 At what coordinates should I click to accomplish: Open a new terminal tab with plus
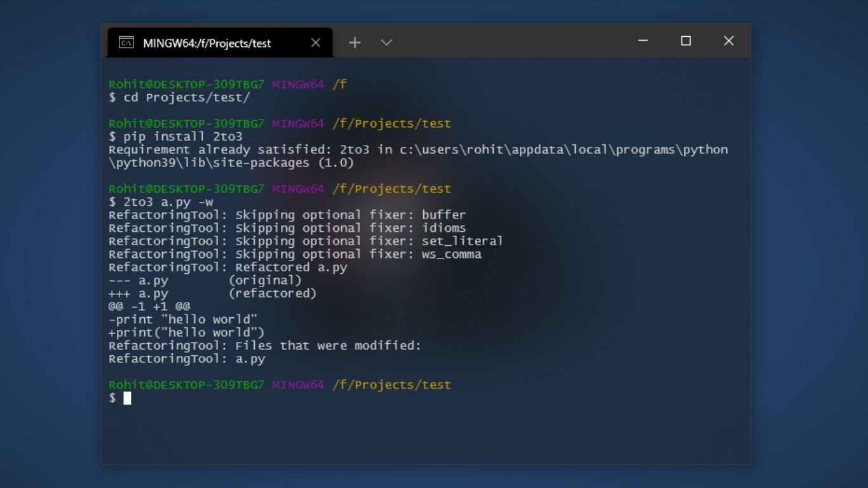point(355,43)
